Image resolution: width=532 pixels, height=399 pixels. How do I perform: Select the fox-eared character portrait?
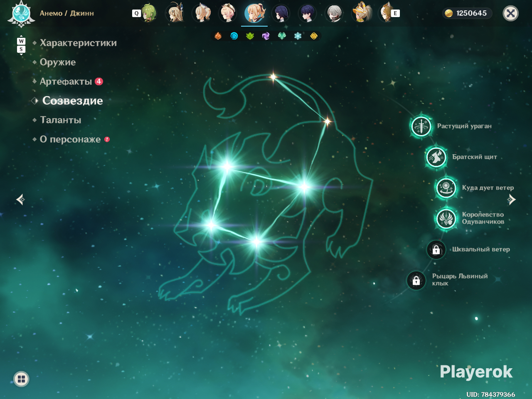(x=385, y=13)
